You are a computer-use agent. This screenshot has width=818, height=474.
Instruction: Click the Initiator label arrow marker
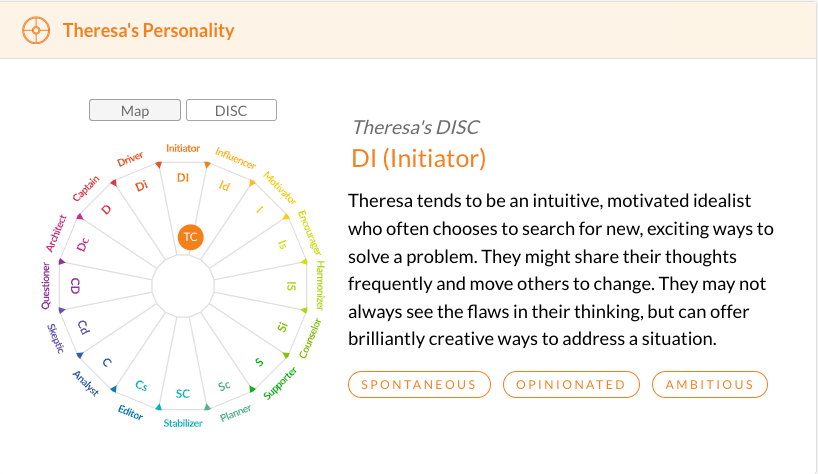[x=183, y=161]
